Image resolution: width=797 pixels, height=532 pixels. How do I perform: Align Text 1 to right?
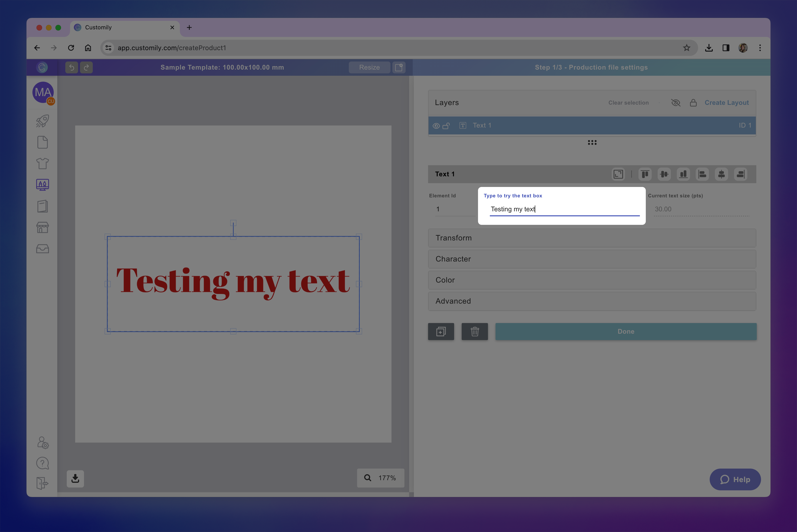(740, 174)
